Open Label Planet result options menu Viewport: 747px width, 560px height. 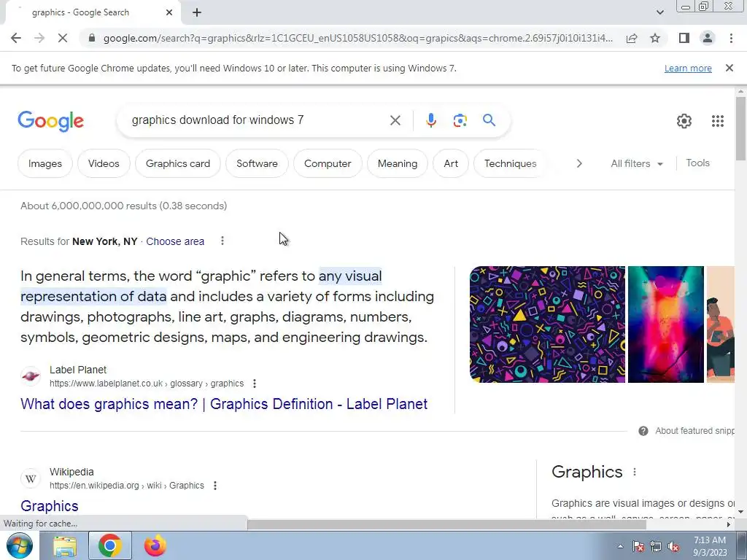click(255, 384)
